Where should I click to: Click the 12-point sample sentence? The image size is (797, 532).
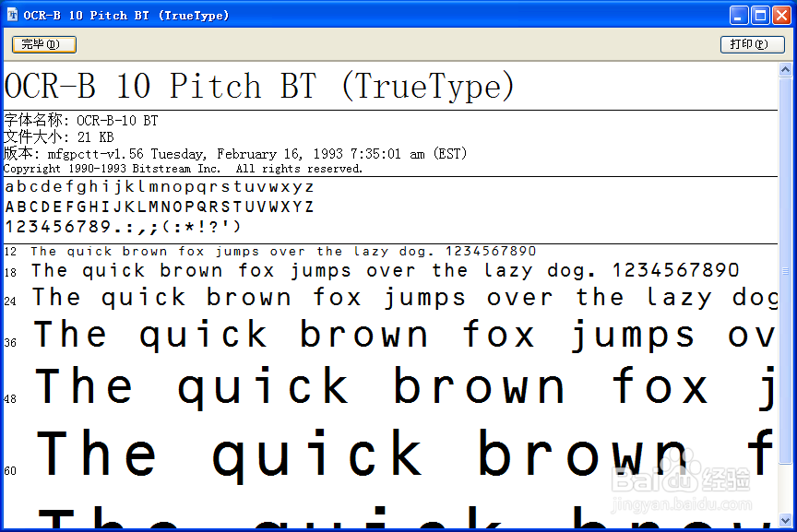(x=283, y=252)
